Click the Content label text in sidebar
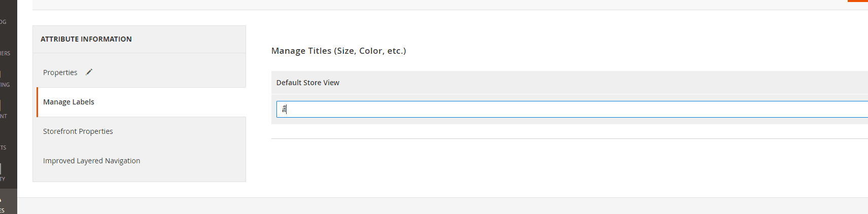The height and width of the screenshot is (214, 868). point(4,116)
